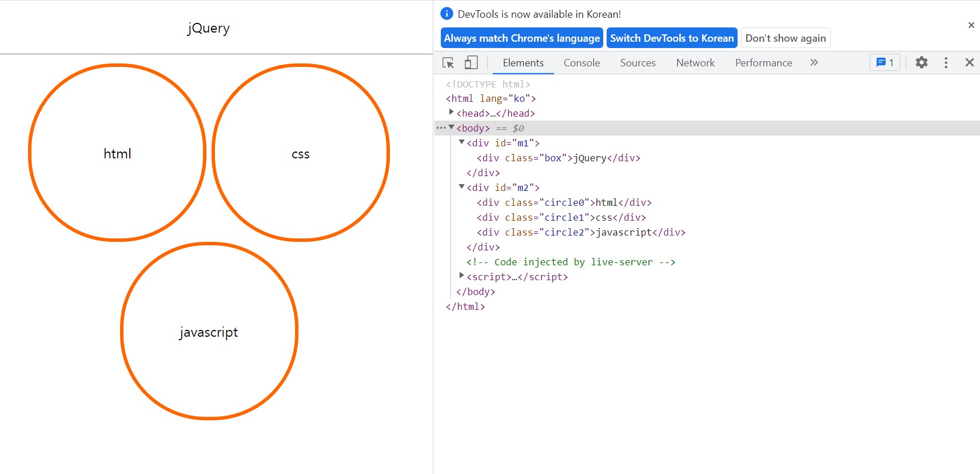980x474 pixels.
Task: Select the live-server comment line
Action: tap(571, 262)
